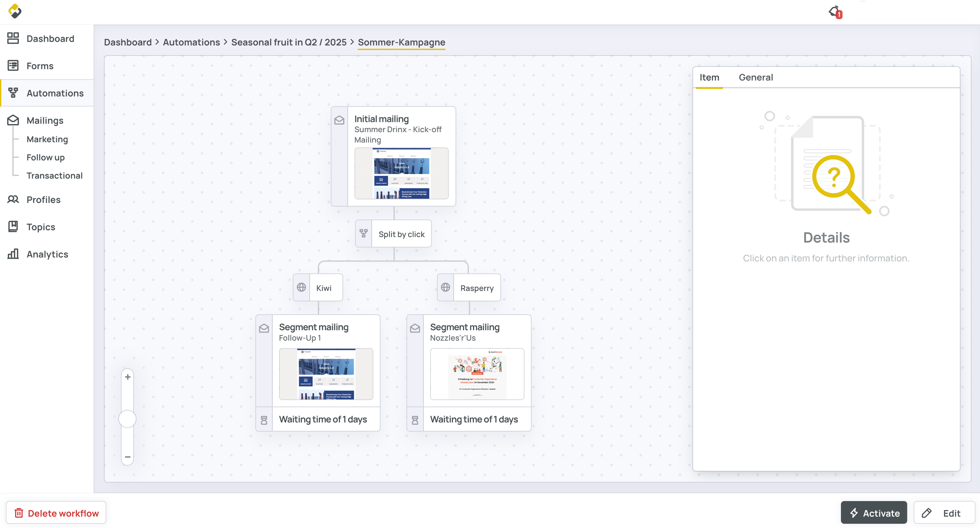Select the Kiwi branch label
Viewport: 980px width, 528px height.
324,288
